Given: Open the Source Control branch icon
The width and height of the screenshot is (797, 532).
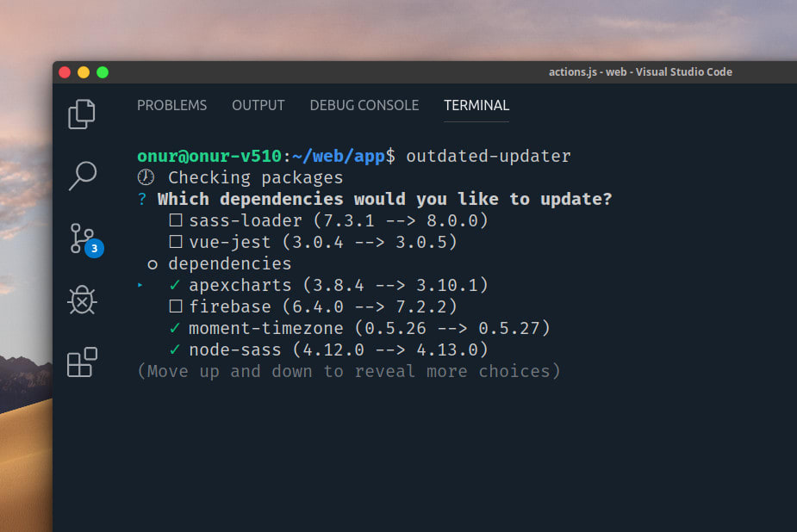Looking at the screenshot, I should [x=82, y=238].
